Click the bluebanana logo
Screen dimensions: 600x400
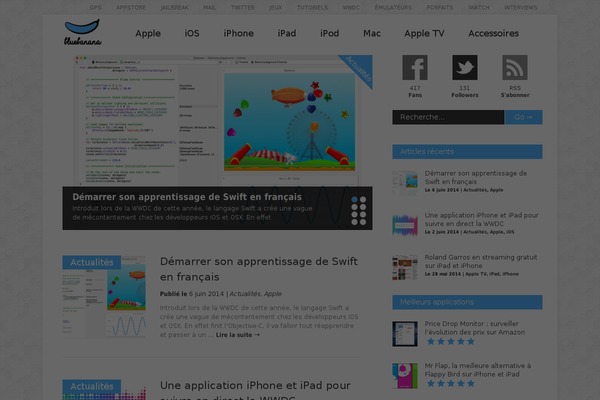pos(82,33)
